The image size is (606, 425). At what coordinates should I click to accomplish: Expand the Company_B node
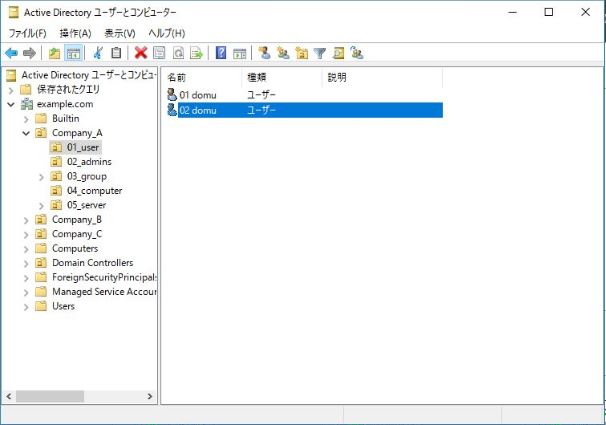26,220
